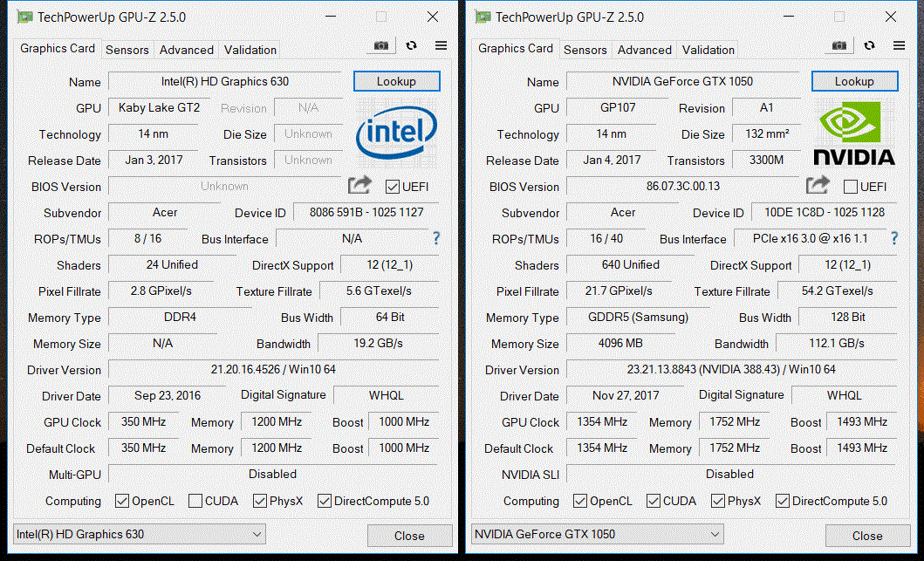Click Close button in Intel window

click(x=409, y=536)
